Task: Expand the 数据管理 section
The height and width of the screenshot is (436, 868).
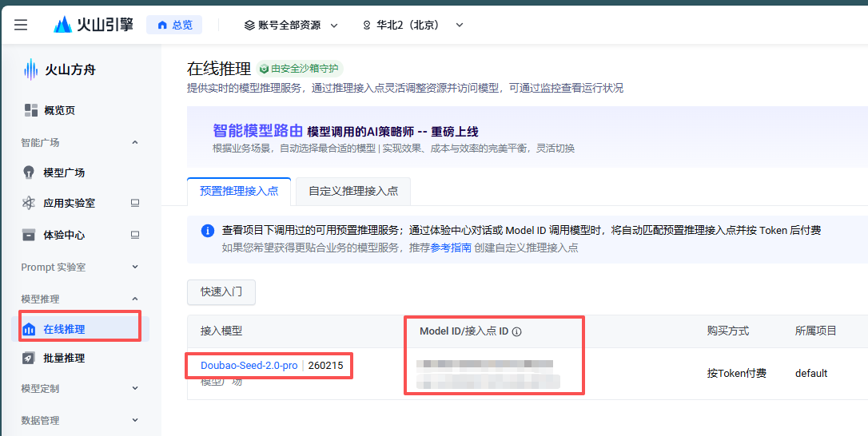Action: tap(135, 420)
